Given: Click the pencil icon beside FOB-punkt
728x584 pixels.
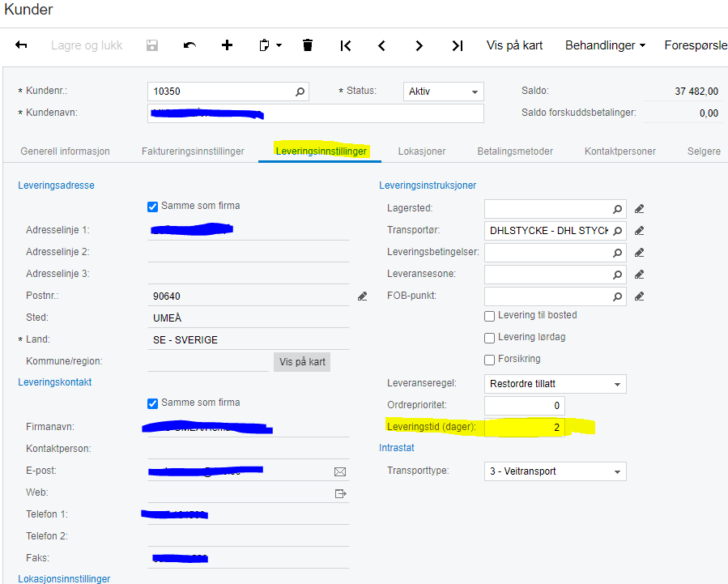Looking at the screenshot, I should pos(639,296).
